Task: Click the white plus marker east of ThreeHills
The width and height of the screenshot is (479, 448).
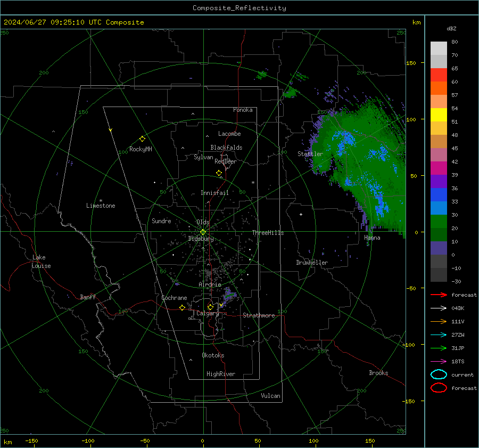Action: coord(301,214)
